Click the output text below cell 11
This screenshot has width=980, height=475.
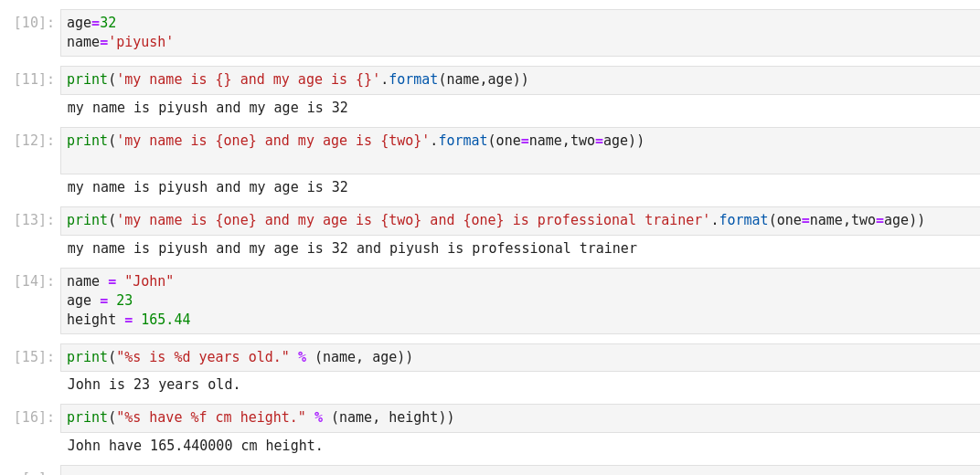coord(208,108)
